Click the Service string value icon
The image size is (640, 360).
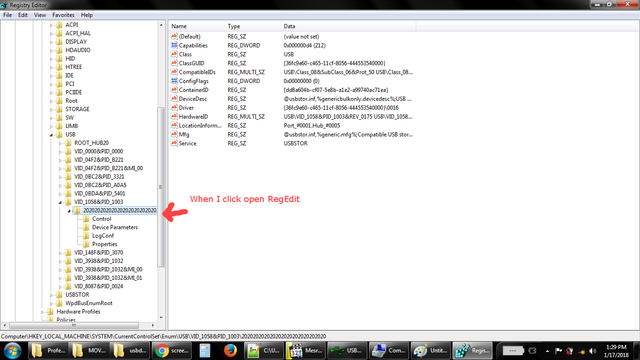click(x=174, y=143)
